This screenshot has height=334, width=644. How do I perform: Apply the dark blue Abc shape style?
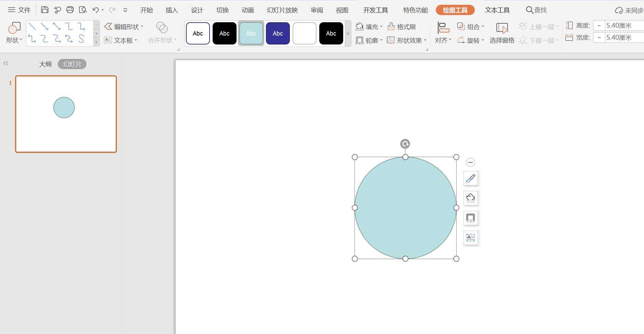coord(278,33)
